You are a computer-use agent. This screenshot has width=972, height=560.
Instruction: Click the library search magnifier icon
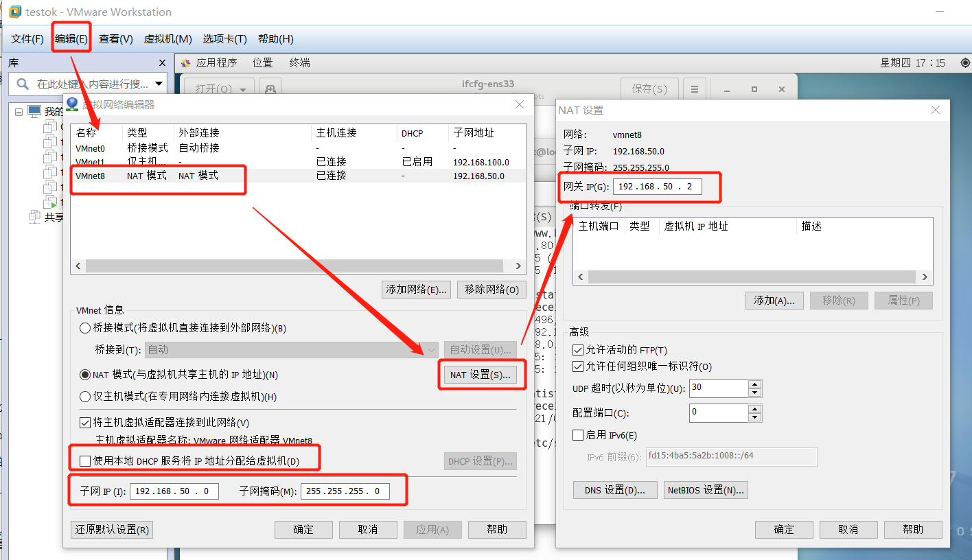click(23, 84)
